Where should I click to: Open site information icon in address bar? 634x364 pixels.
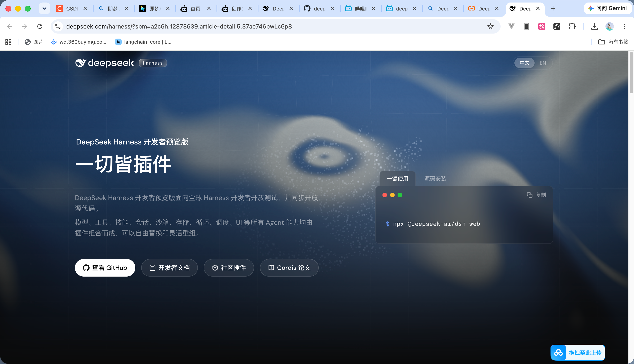[58, 26]
